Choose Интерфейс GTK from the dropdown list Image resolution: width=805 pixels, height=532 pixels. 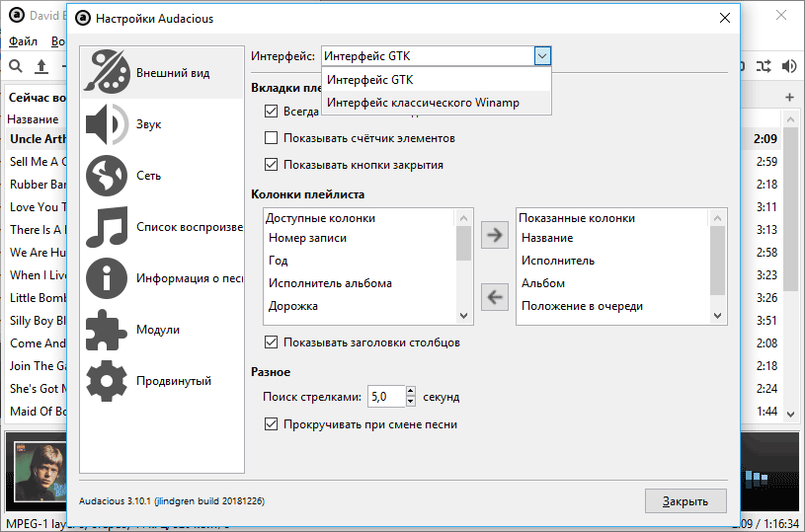436,80
